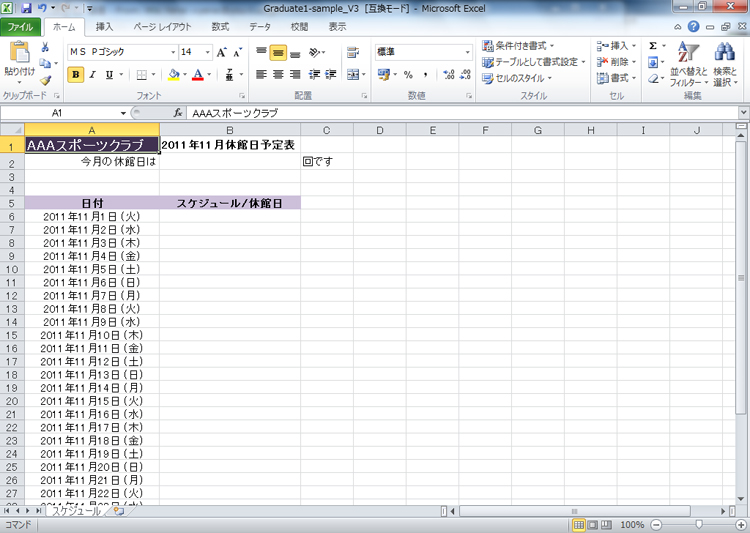Click the Clear eraser icon
Image resolution: width=750 pixels, height=533 pixels.
click(x=653, y=78)
